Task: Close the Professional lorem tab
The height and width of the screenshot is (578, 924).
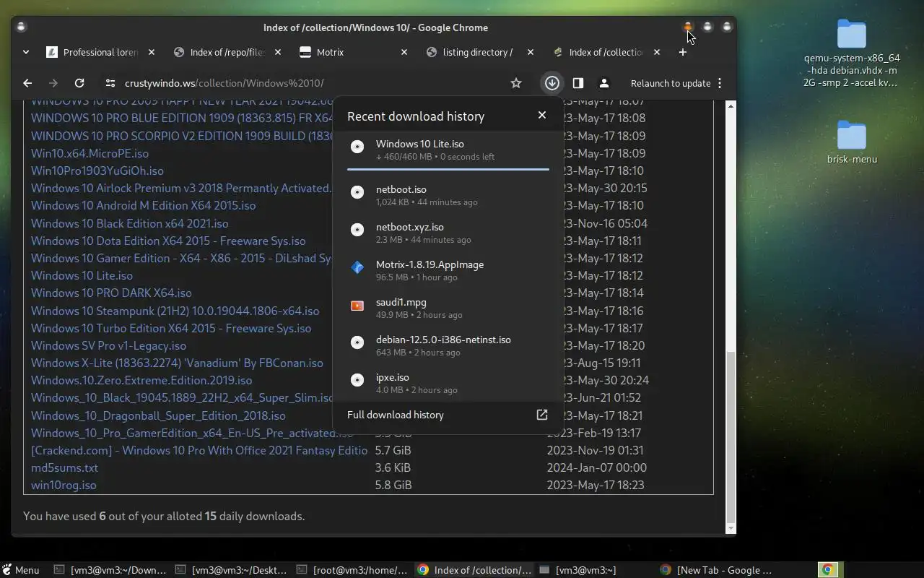Action: [152, 52]
